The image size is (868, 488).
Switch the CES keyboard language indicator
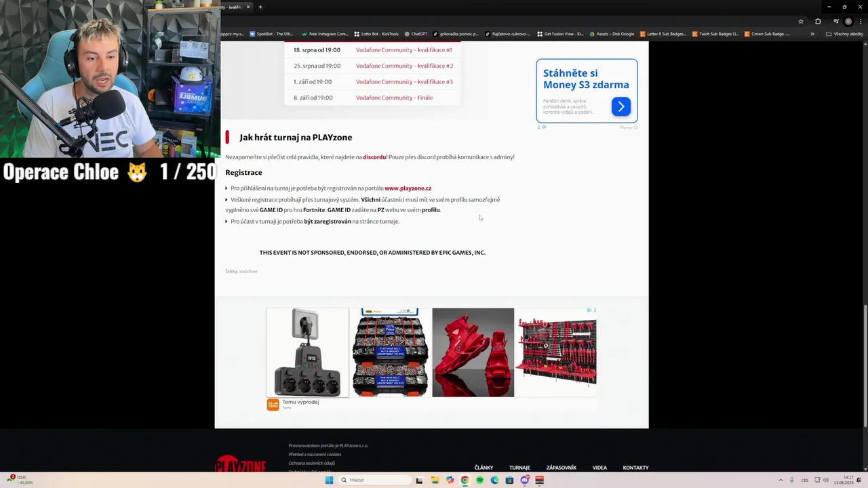[805, 480]
